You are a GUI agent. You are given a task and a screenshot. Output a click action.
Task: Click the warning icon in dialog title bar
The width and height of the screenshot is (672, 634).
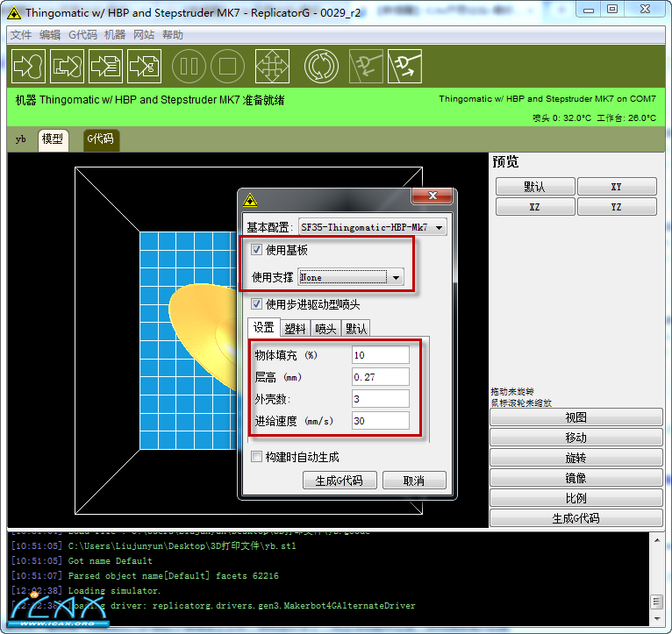(x=250, y=200)
